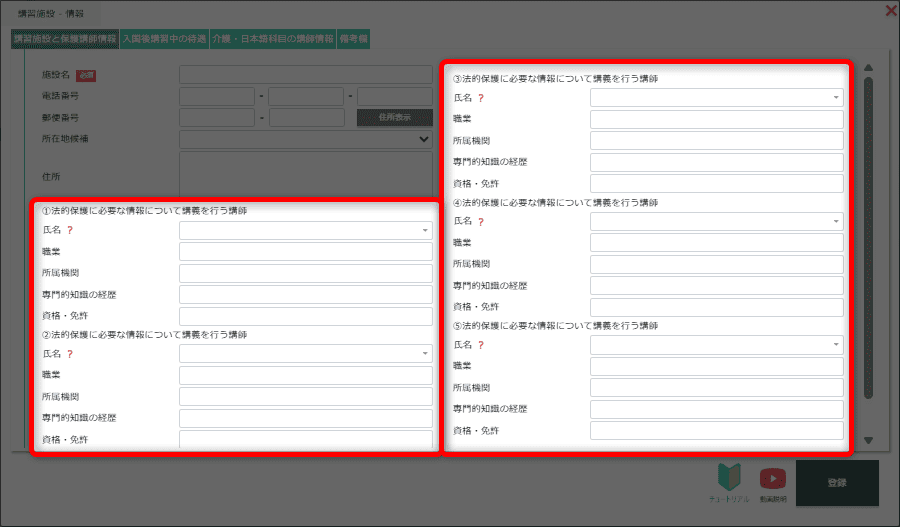Click instructor ④ 資格・免許 field

point(717,307)
